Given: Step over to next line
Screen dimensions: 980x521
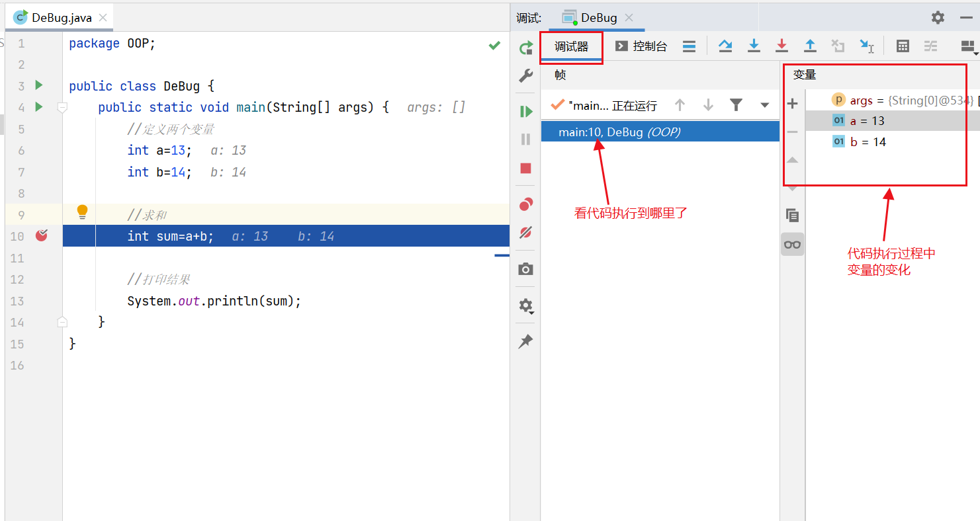Looking at the screenshot, I should point(725,46).
